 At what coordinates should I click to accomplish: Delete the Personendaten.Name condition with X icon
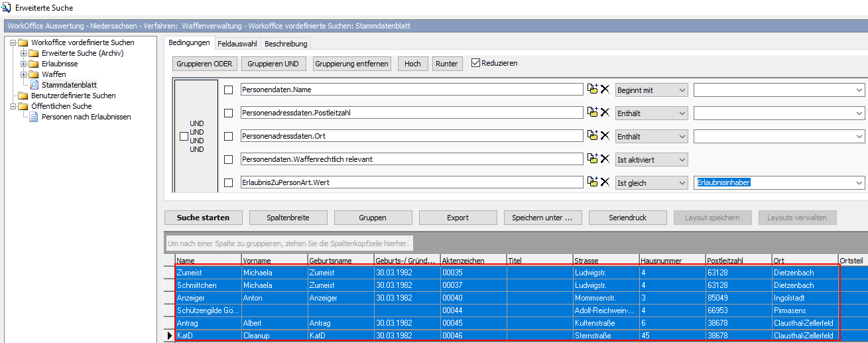click(x=605, y=90)
